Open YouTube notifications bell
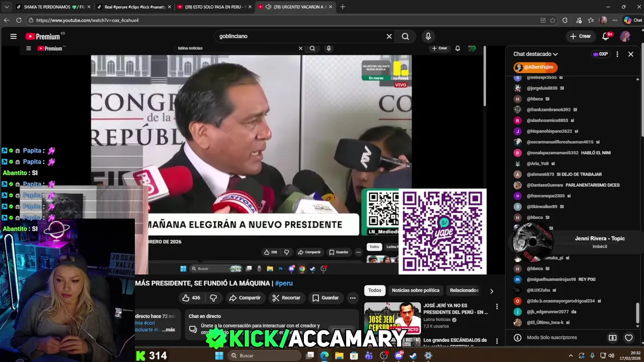This screenshot has height=362, width=644. click(606, 36)
